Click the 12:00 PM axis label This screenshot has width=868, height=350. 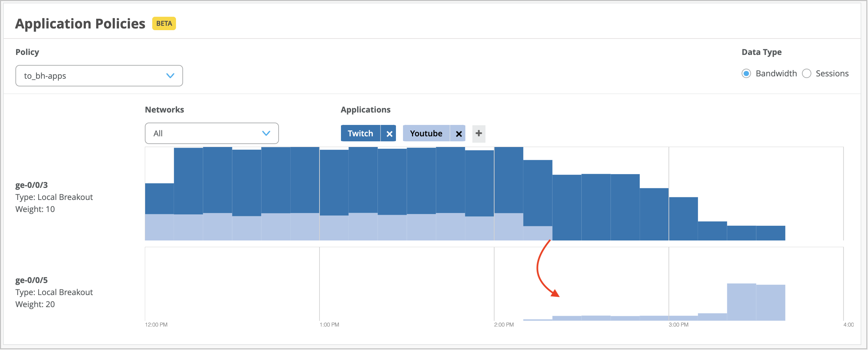tap(156, 325)
